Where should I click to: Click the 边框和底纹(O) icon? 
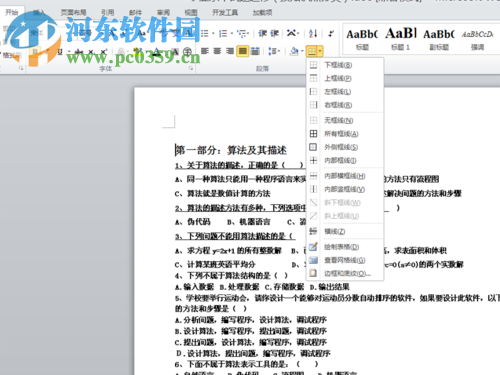(x=313, y=273)
